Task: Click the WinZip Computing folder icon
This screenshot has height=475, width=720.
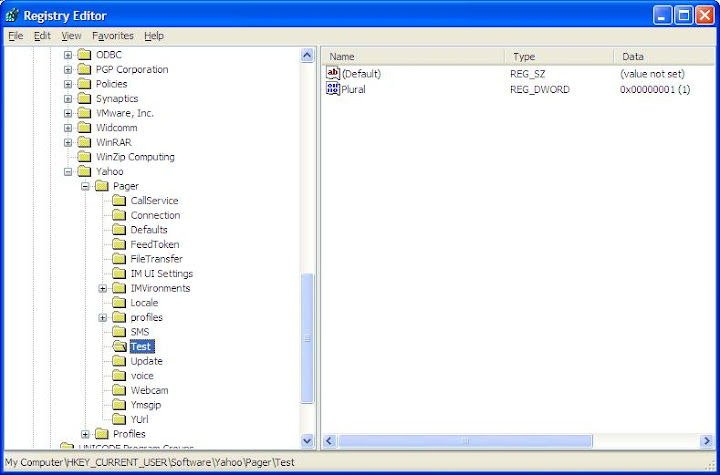Action: (x=84, y=157)
